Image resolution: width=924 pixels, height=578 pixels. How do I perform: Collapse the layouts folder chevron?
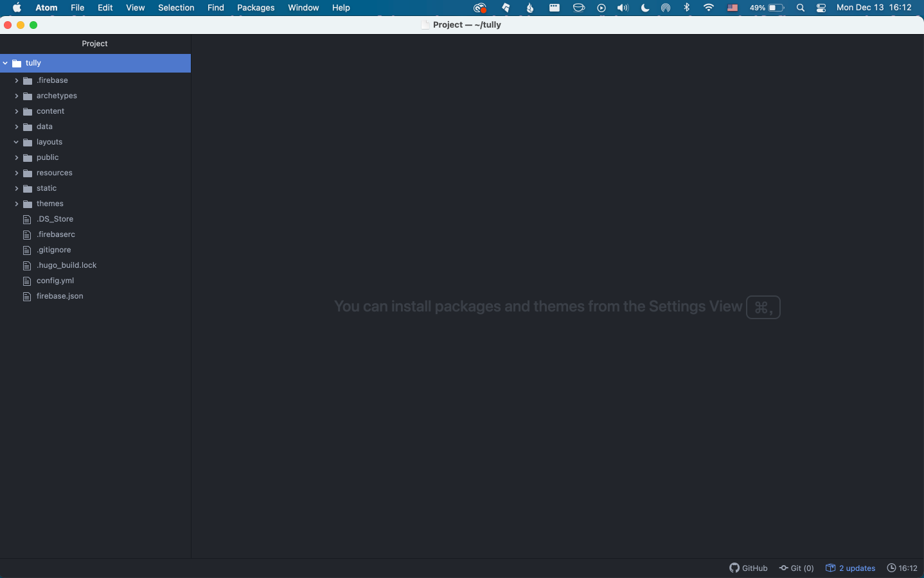pos(17,142)
